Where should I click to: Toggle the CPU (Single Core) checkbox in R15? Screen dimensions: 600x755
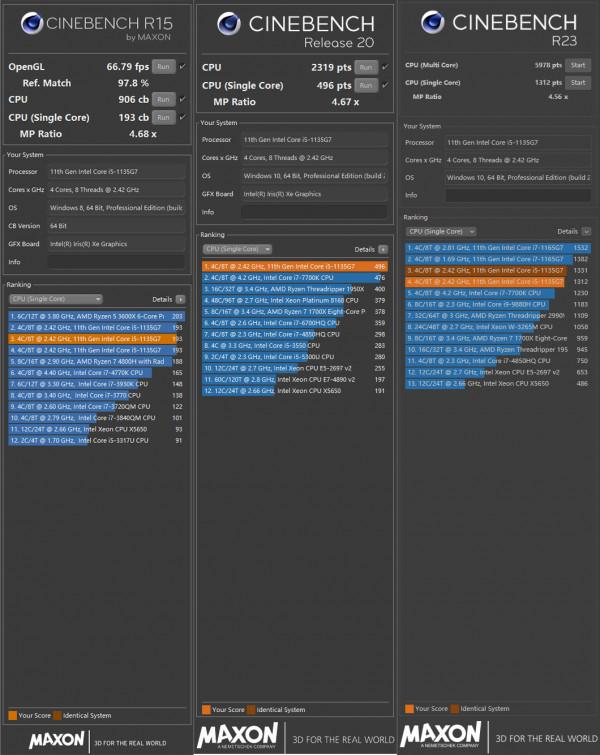(x=182, y=117)
